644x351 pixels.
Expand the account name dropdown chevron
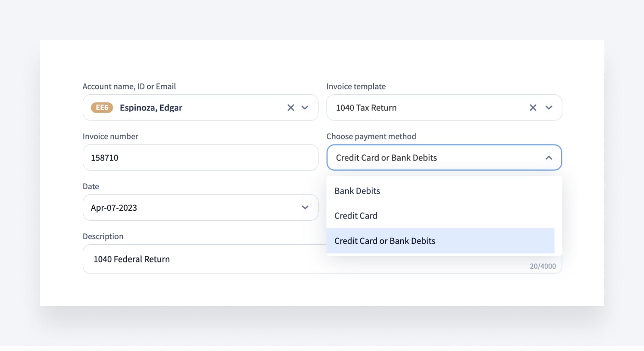[x=305, y=108]
